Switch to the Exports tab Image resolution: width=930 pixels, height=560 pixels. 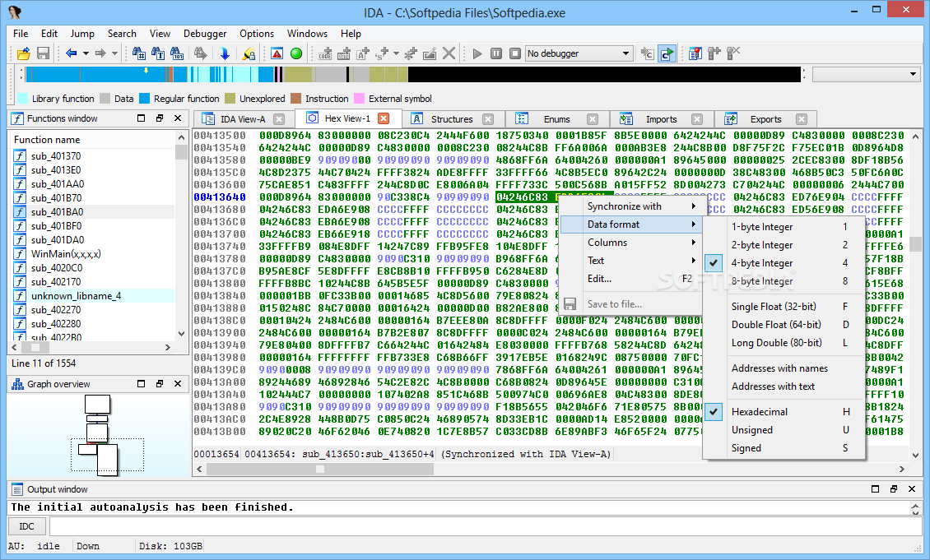click(765, 119)
